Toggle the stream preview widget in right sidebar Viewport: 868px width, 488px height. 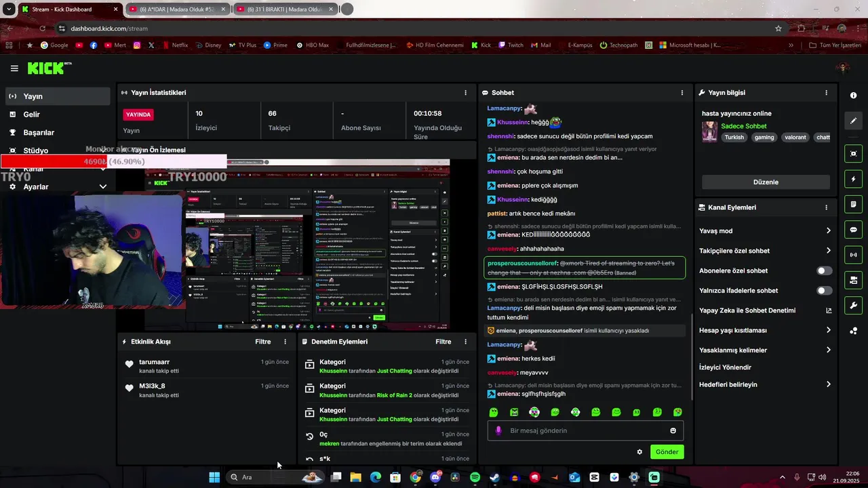(854, 154)
